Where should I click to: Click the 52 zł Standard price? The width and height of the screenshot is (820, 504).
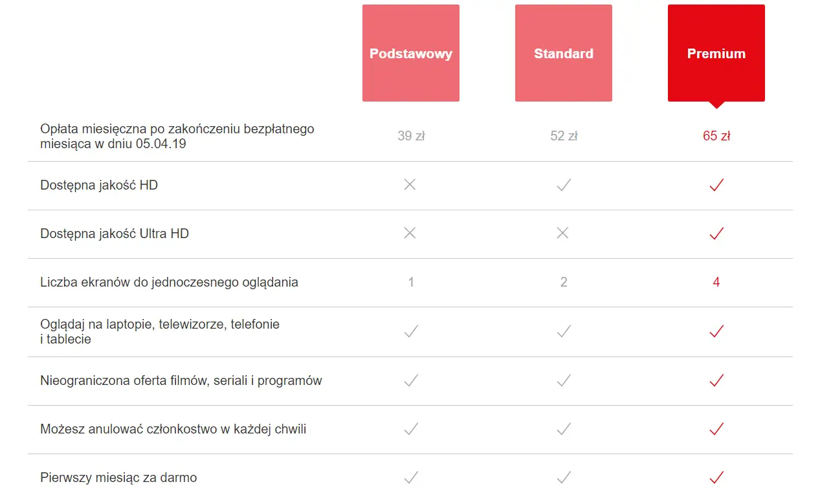(564, 136)
